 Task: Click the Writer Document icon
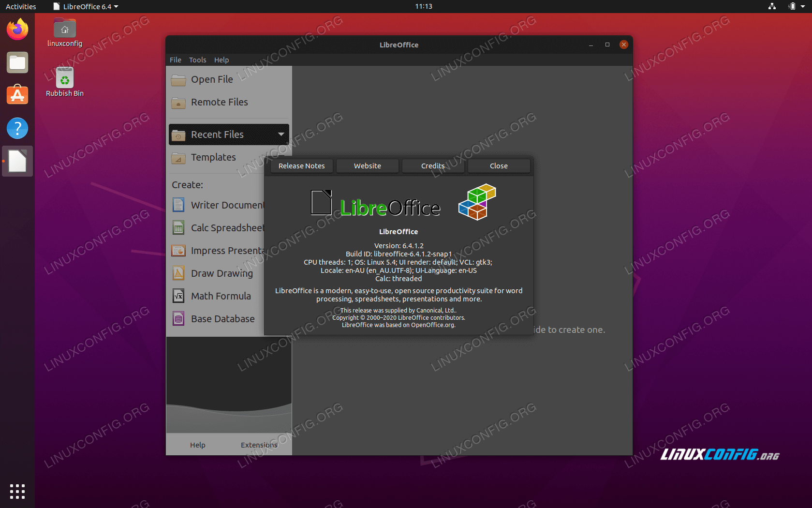click(x=178, y=205)
